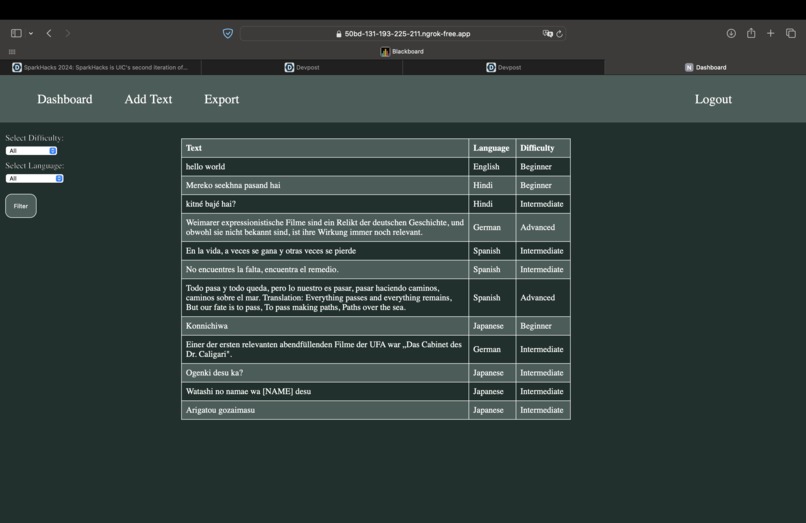Click the translate page icon
This screenshot has height=523, width=806.
click(547, 33)
